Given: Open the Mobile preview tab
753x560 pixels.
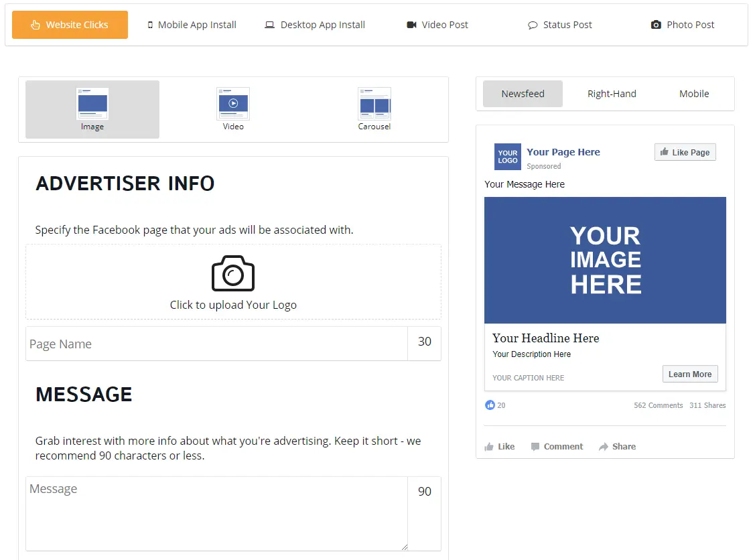Looking at the screenshot, I should (x=694, y=94).
